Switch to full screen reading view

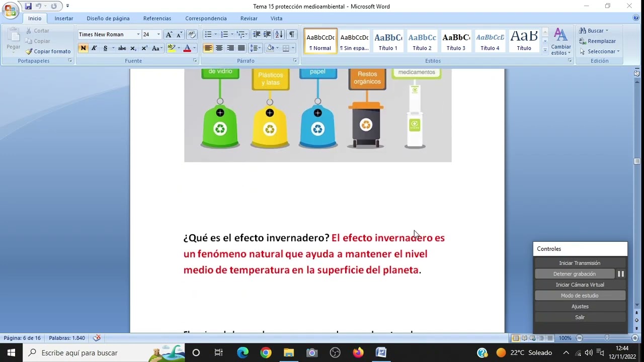tap(524, 338)
